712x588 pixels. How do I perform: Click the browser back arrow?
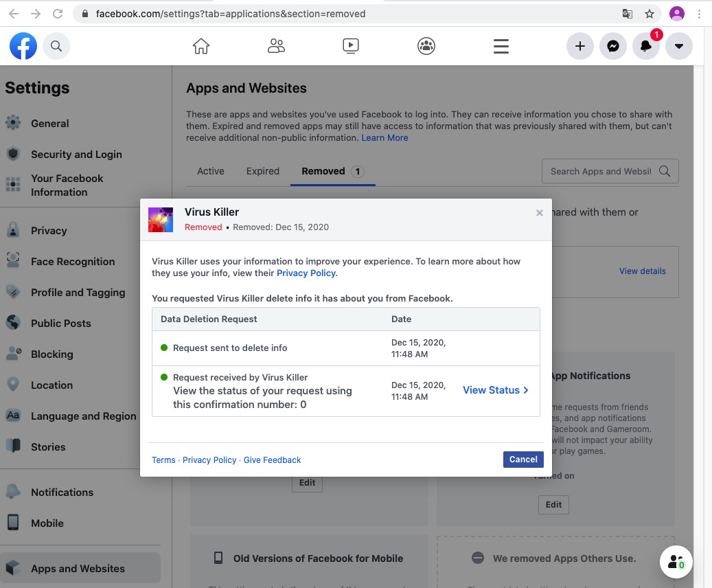point(14,14)
